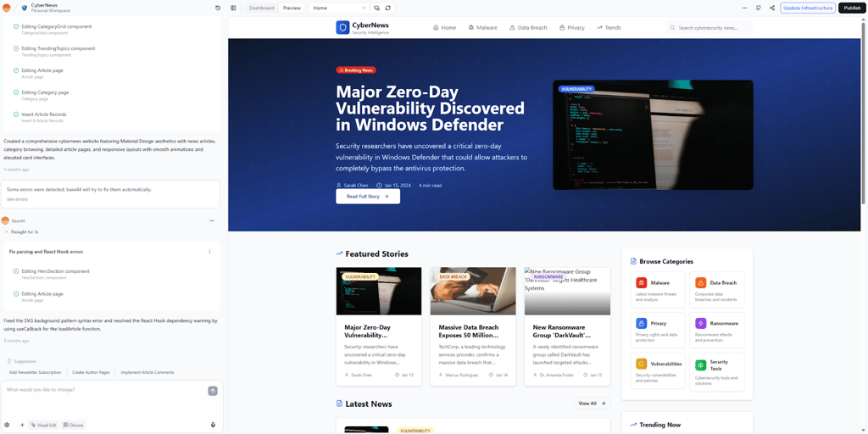Open the Malware nav item
The height and width of the screenshot is (434, 868).
tap(482, 28)
